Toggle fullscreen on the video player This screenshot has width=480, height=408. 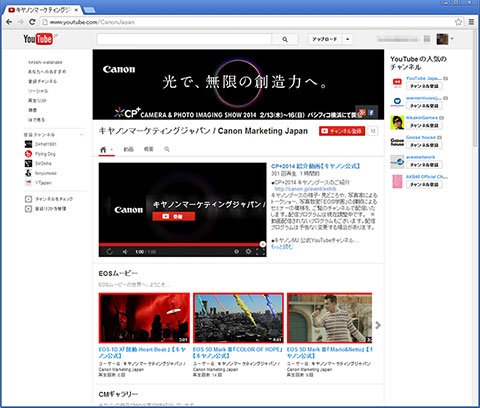click(261, 252)
